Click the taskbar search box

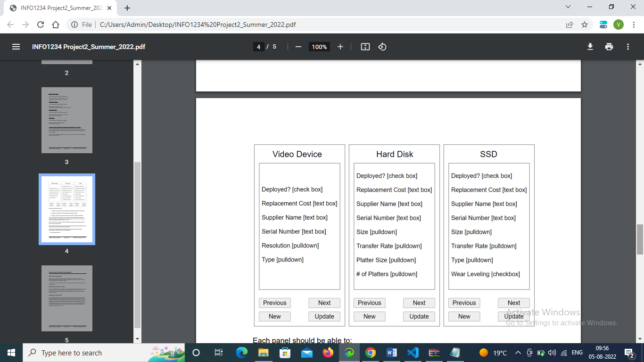tap(104, 353)
